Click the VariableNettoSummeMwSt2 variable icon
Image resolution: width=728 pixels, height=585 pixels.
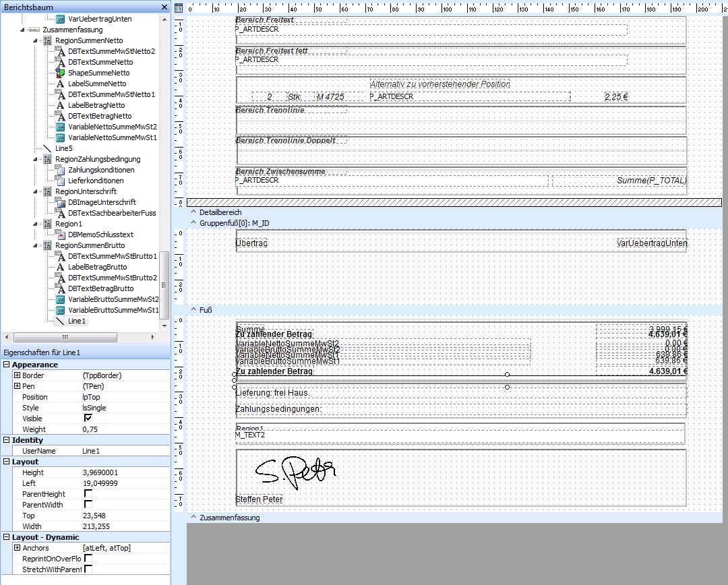coord(61,127)
